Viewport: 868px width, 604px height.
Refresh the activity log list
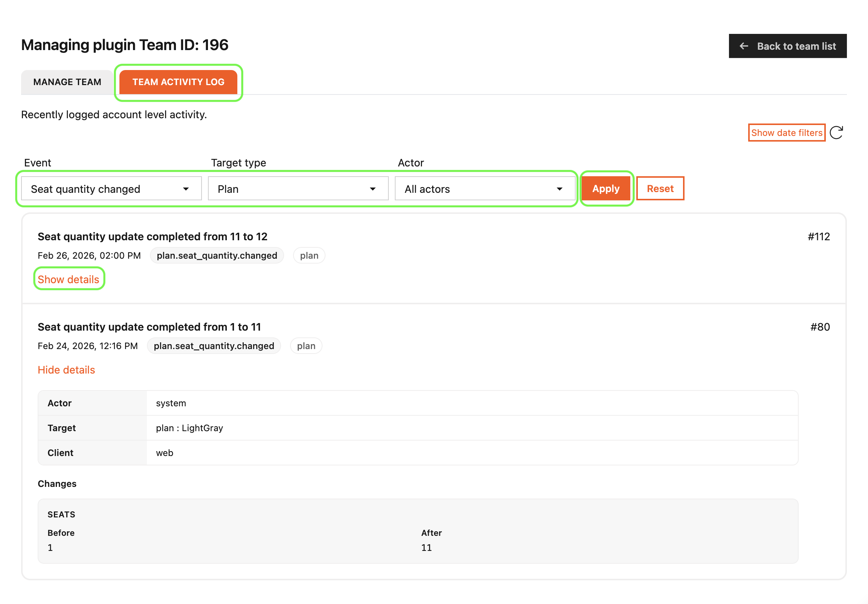pyautogui.click(x=837, y=132)
